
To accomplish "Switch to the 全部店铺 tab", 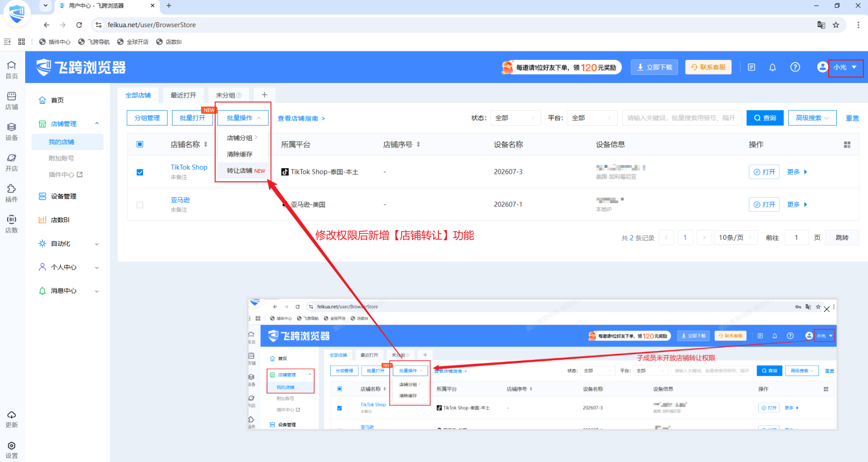I will point(138,95).
